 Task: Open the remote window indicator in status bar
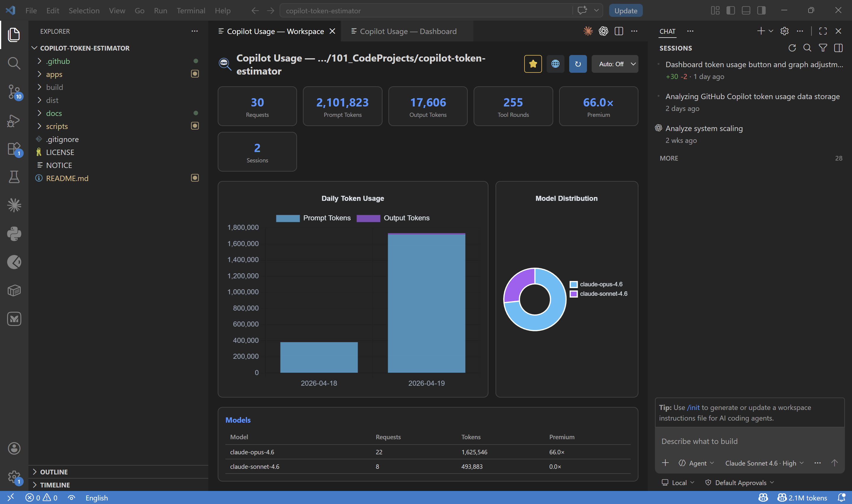[x=11, y=497]
